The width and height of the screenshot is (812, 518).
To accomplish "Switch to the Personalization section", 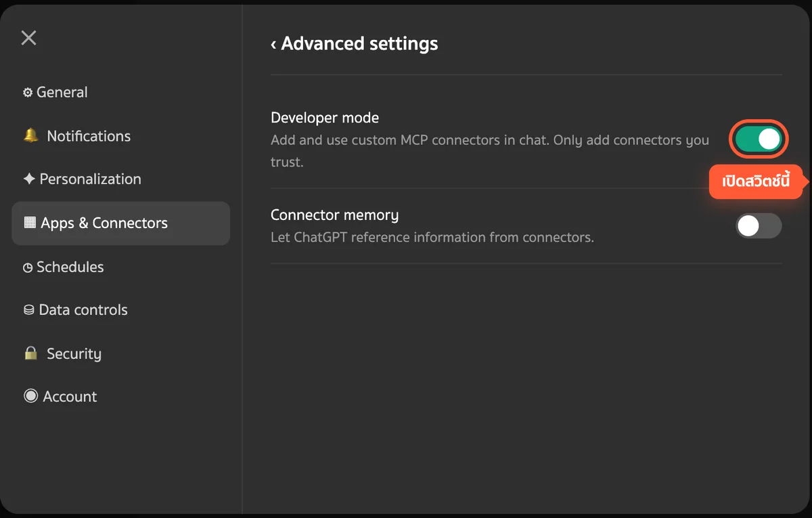I will tap(121, 179).
